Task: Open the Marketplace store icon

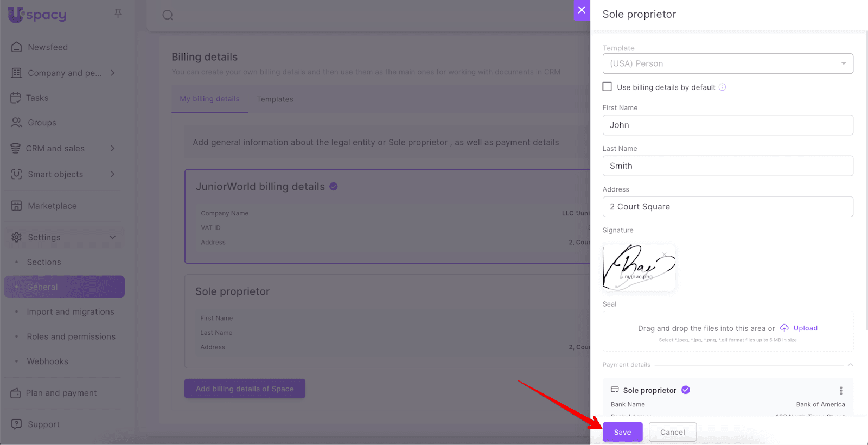Action: tap(17, 206)
